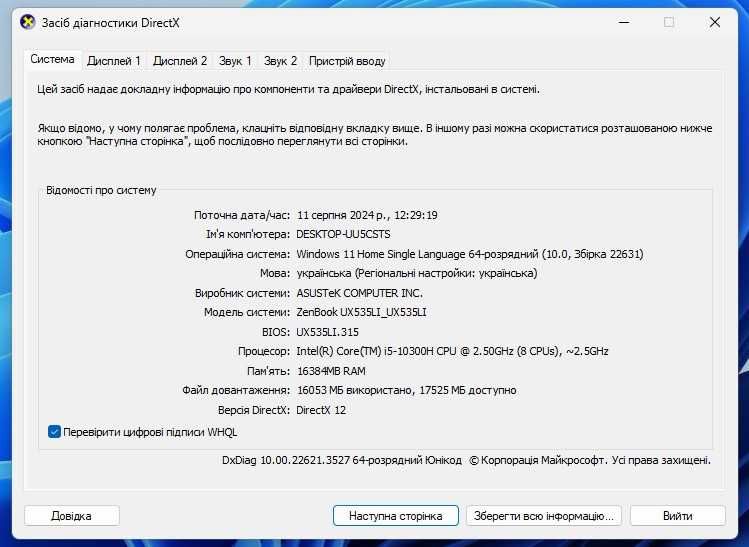The image size is (749, 547).
Task: Click the Поточна дата/час label
Action: tap(242, 215)
